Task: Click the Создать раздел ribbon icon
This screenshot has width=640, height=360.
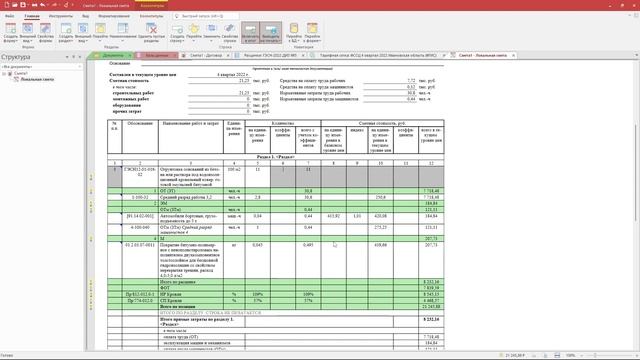Action: 66,33
